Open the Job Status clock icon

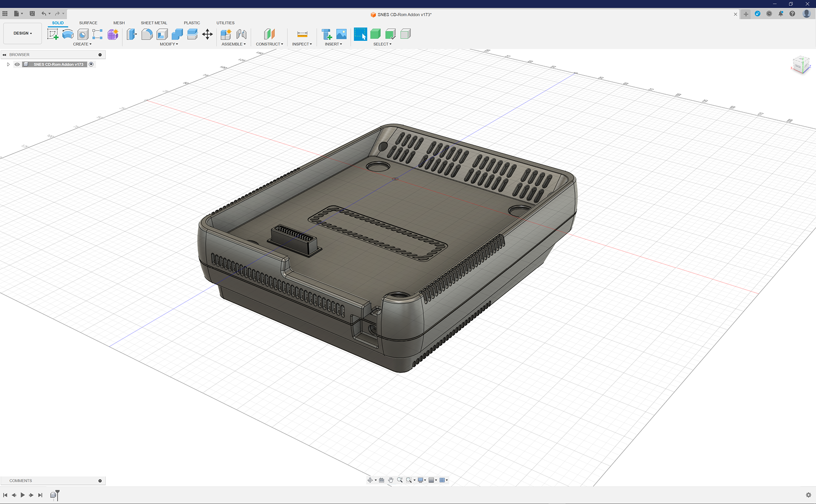pyautogui.click(x=769, y=14)
